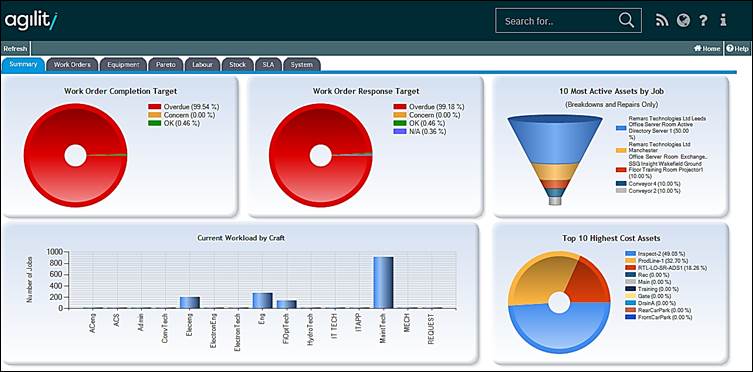Click the Eng bar in workload chart
Screen dimensions: 753x372
[x=262, y=300]
